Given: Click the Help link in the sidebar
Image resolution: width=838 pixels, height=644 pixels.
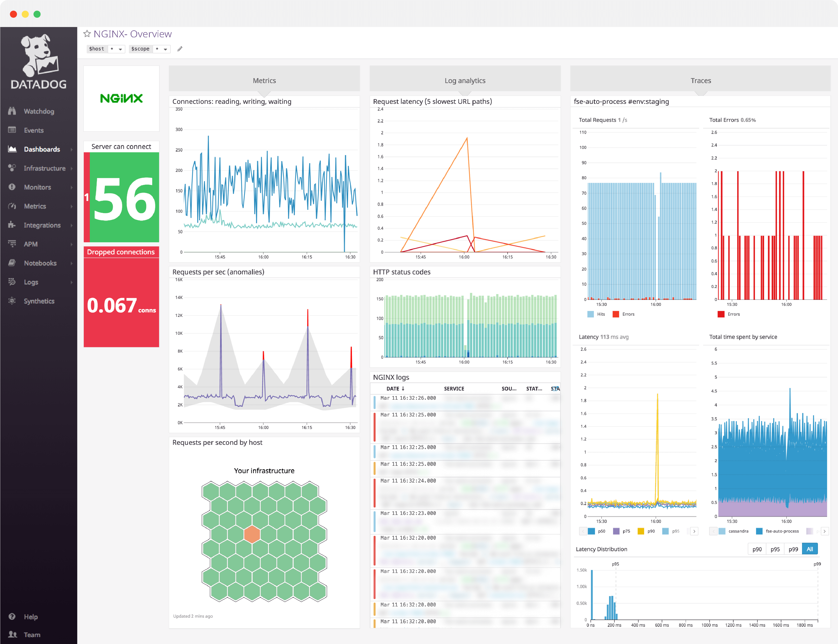Looking at the screenshot, I should click(30, 616).
